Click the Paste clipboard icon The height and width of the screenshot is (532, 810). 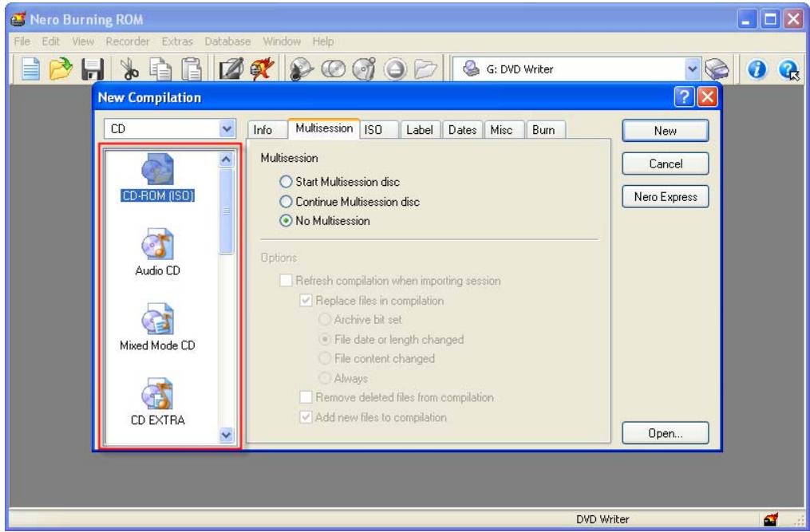coord(192,69)
